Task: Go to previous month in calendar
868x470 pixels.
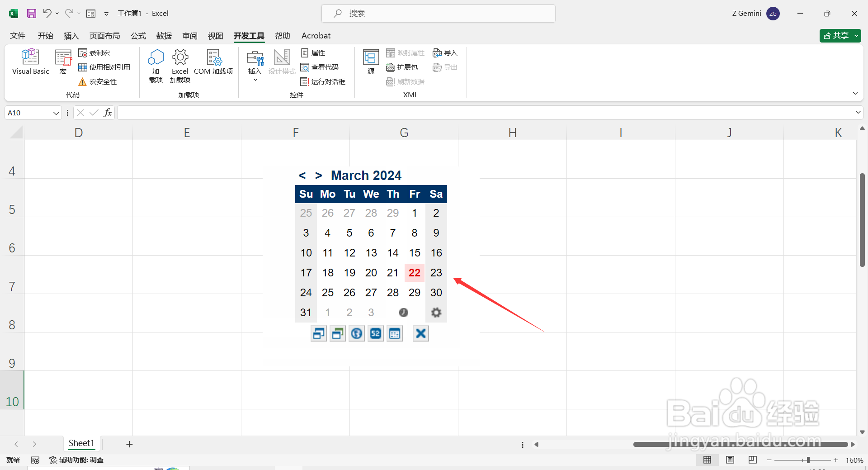Action: tap(302, 176)
